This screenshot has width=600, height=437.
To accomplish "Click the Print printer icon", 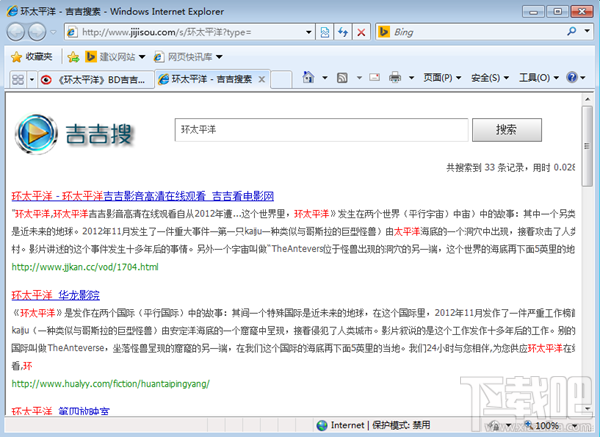I will 395,78.
